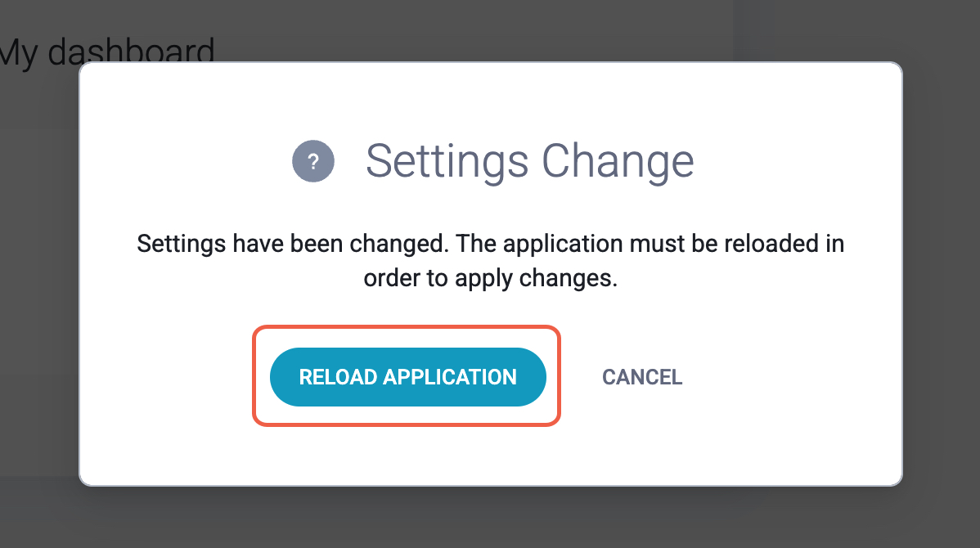Click the word 'Settings' in the title
The width and height of the screenshot is (980, 548).
pos(447,162)
